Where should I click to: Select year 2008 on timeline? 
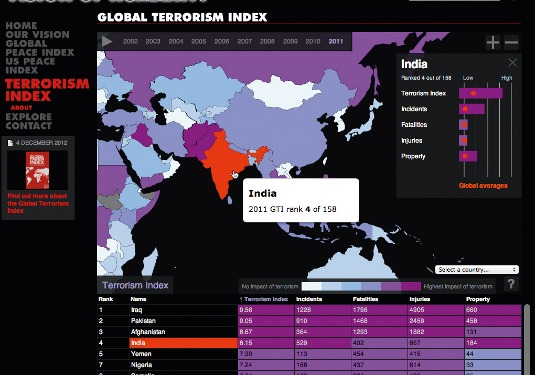267,41
